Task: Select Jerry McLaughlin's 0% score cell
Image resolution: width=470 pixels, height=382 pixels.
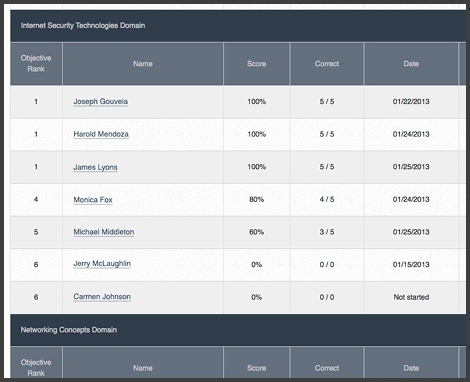Action: [256, 265]
